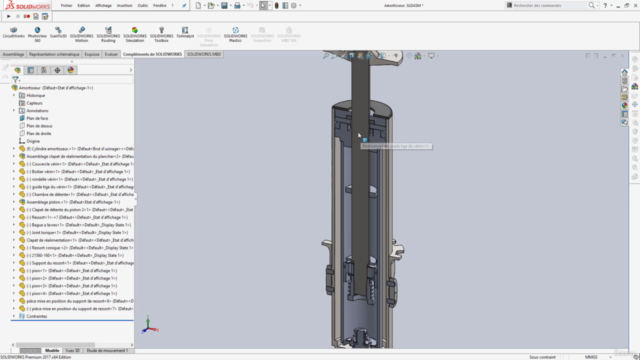Open the Fenêtre menu

point(160,5)
